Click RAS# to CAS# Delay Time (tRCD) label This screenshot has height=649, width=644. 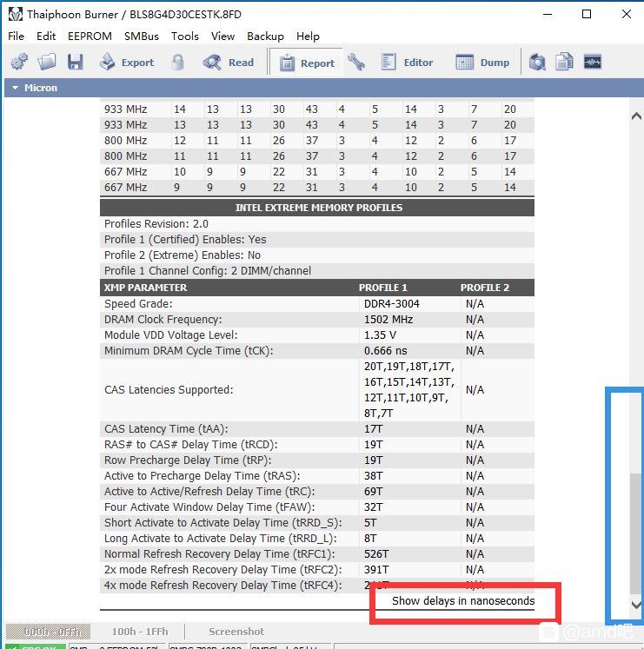[191, 445]
